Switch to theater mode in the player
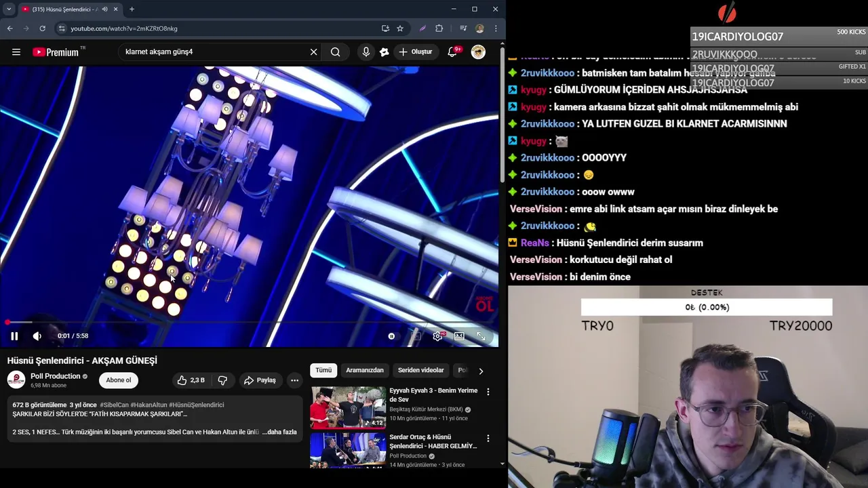The width and height of the screenshot is (868, 488). (459, 335)
